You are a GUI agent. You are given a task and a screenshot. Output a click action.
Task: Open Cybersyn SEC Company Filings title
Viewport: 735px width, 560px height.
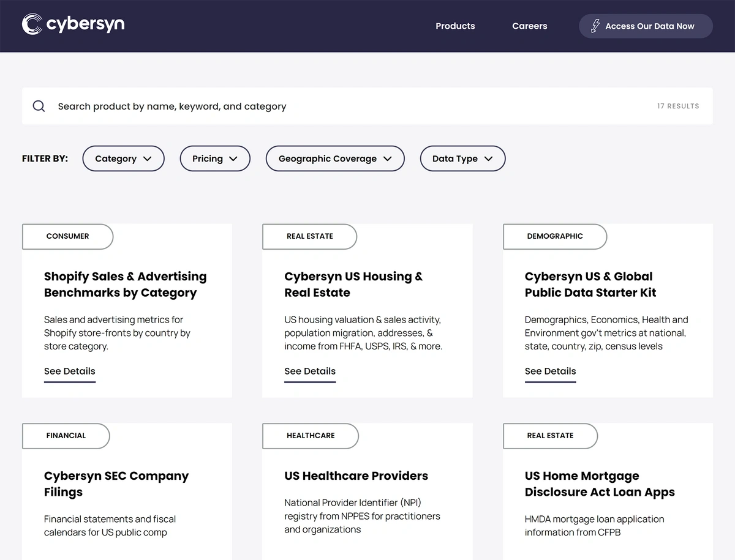(116, 484)
